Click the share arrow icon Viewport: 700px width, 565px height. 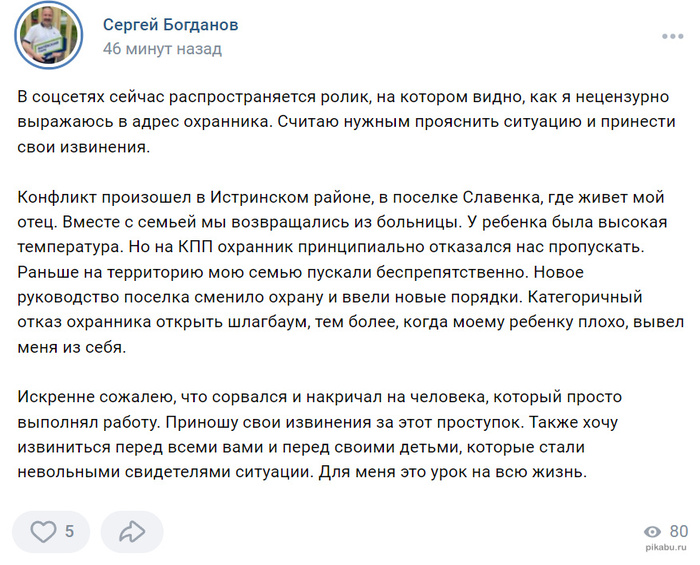click(132, 532)
